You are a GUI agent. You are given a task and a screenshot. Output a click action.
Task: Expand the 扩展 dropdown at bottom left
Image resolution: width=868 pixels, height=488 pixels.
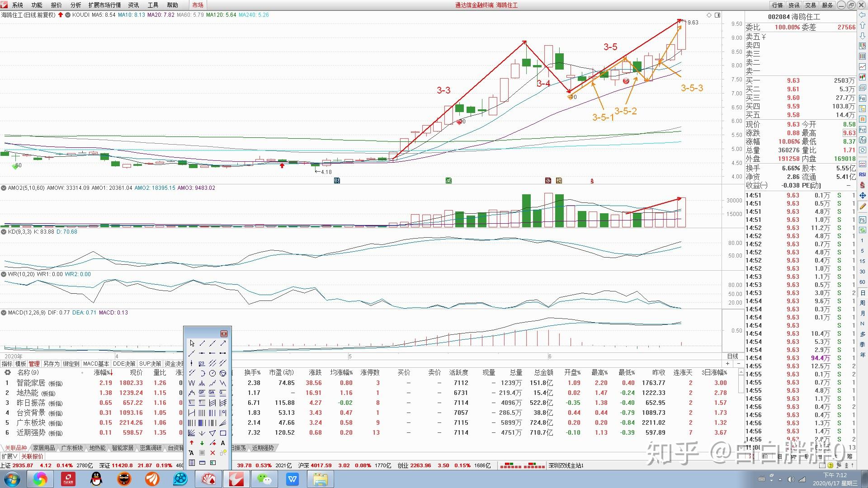coord(9,456)
